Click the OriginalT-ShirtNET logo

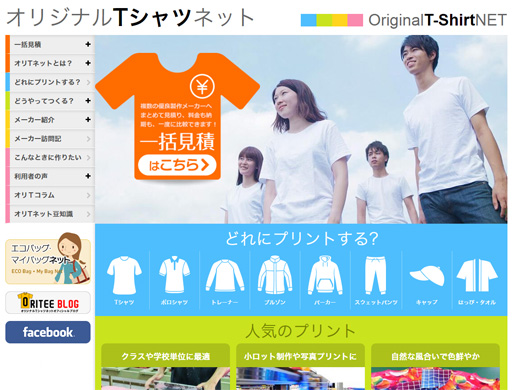coord(404,20)
